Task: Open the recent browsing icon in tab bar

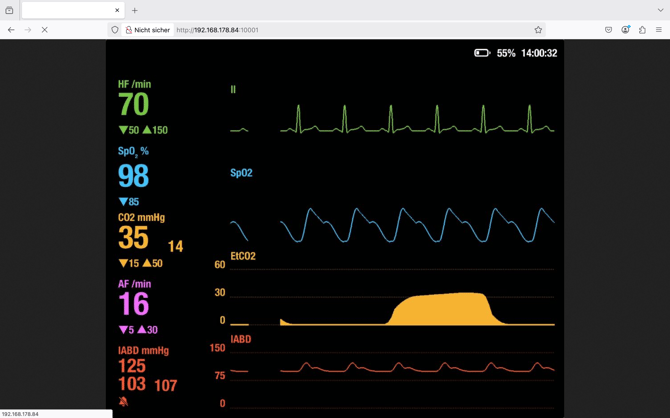Action: [9, 10]
